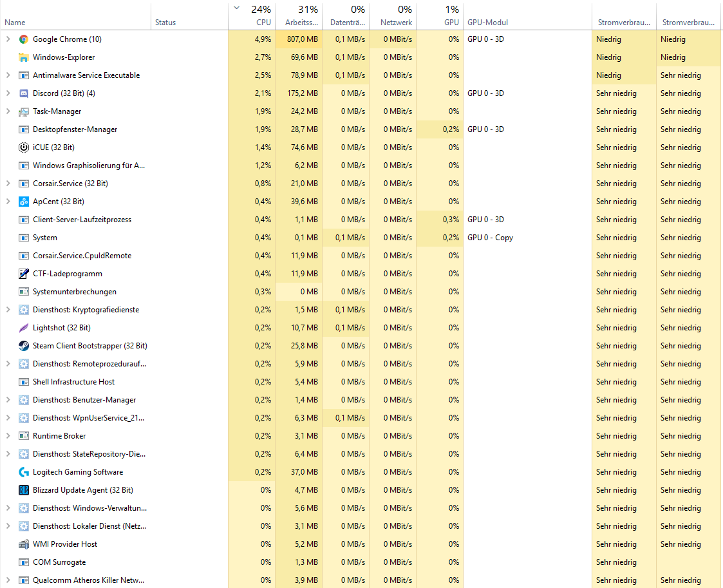This screenshot has width=723, height=588.
Task: Click the 807,0 MB memory value for Chrome
Action: pyautogui.click(x=303, y=39)
